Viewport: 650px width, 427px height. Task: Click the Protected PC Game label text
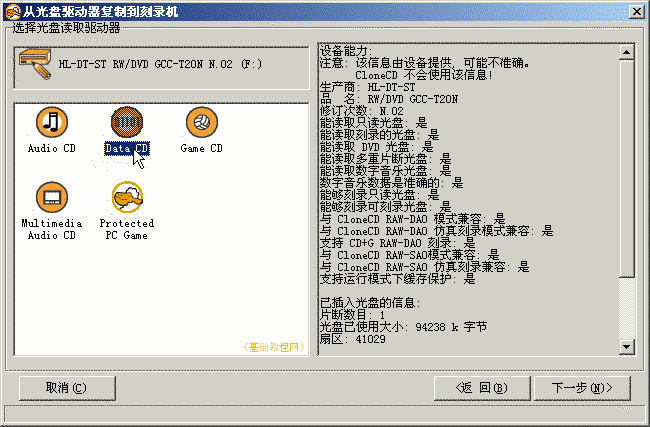[127, 229]
